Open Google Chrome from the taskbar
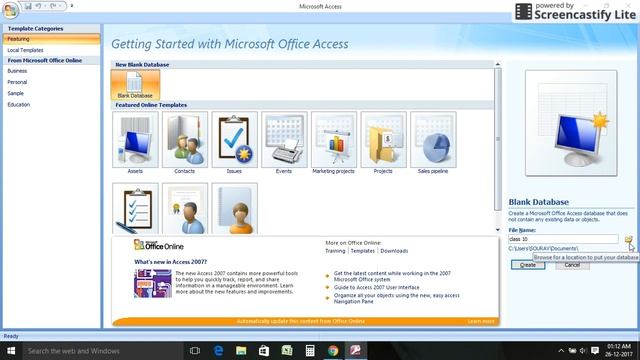The height and width of the screenshot is (360, 640). tap(333, 351)
